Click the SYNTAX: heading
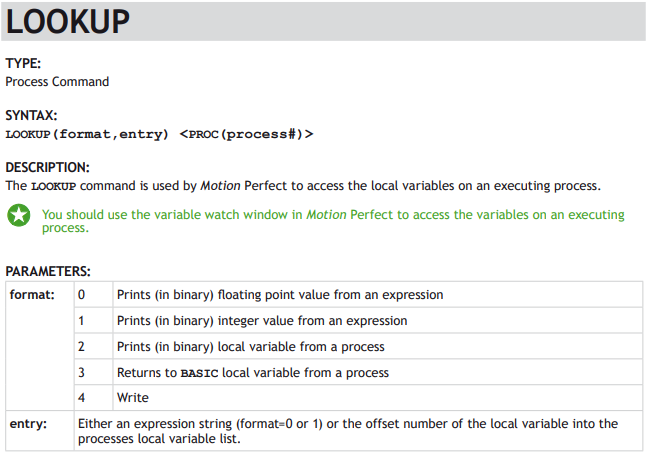647x468 pixels. pos(31,115)
